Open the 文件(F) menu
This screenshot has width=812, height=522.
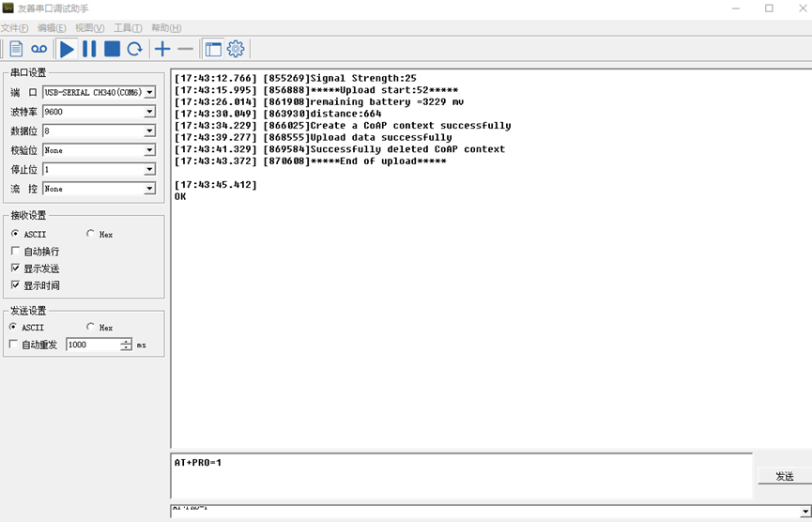[x=14, y=28]
